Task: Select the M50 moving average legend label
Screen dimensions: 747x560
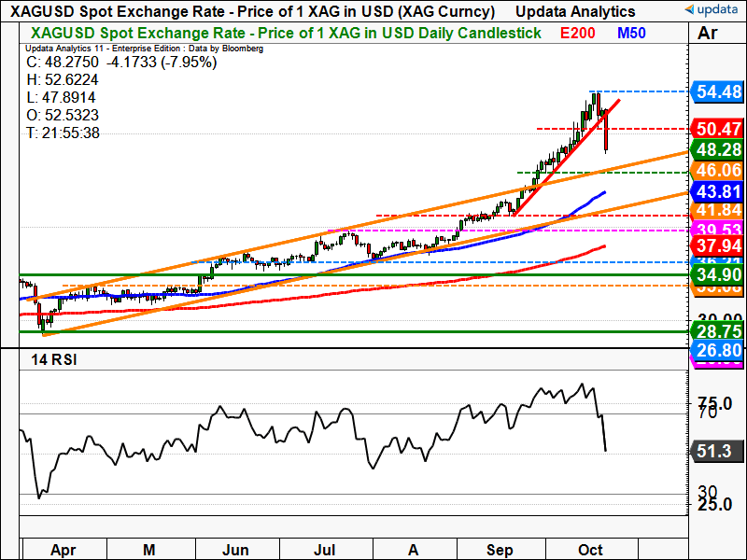Action: click(635, 33)
